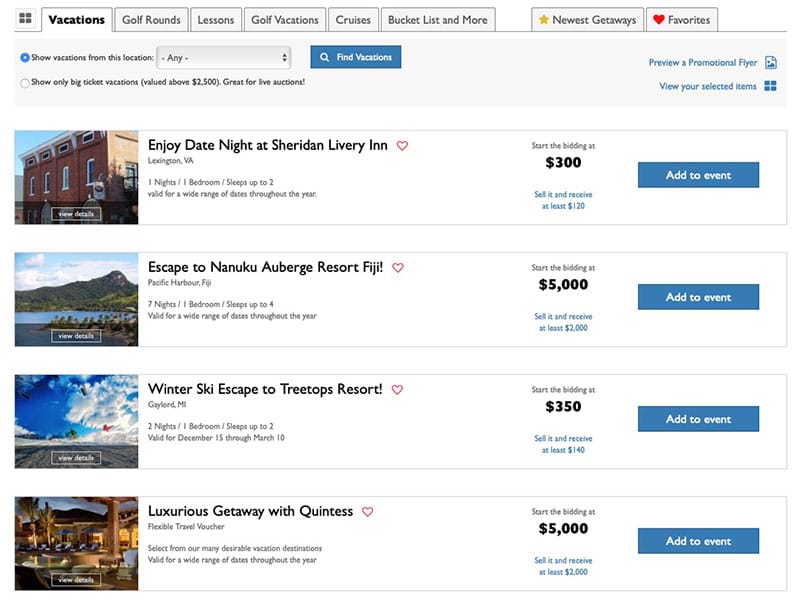
Task: Click the promotional flyer preview icon
Action: pos(770,62)
